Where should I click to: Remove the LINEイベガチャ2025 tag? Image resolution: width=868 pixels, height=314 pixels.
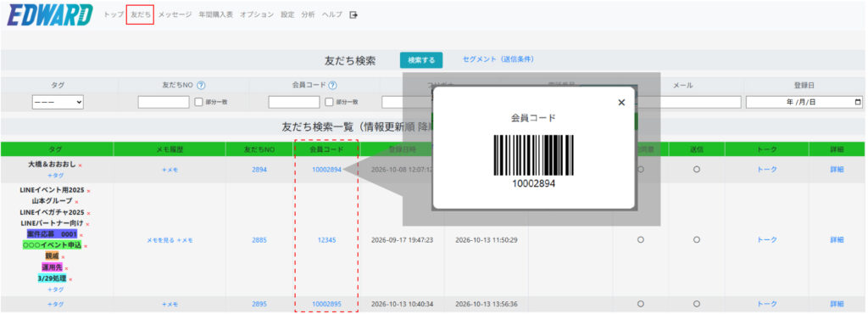click(88, 213)
